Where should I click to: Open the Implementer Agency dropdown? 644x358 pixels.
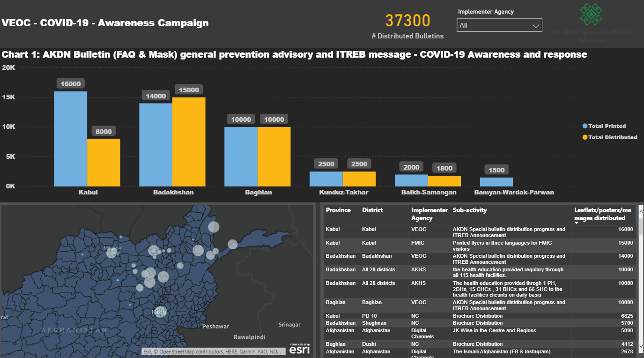coord(499,25)
